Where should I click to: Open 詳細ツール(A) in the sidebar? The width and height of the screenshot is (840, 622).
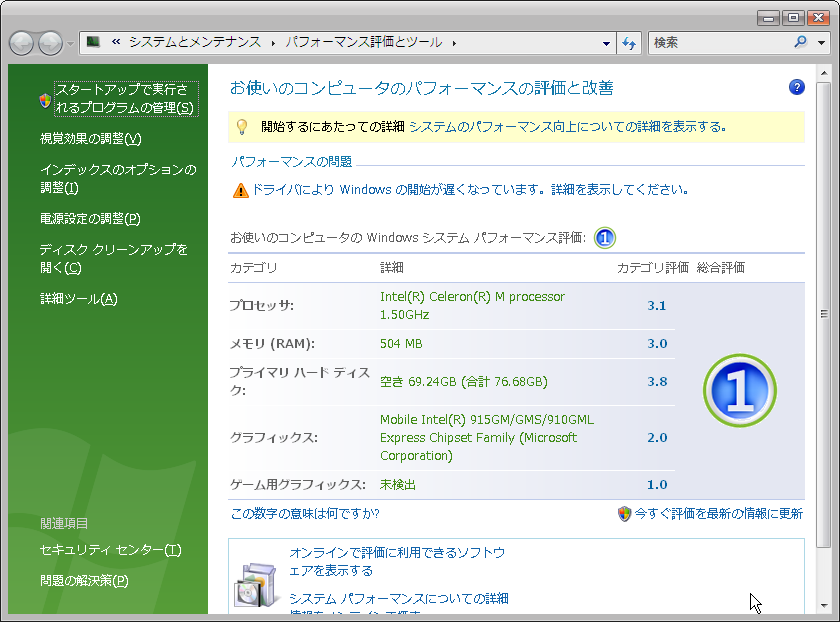pyautogui.click(x=79, y=298)
